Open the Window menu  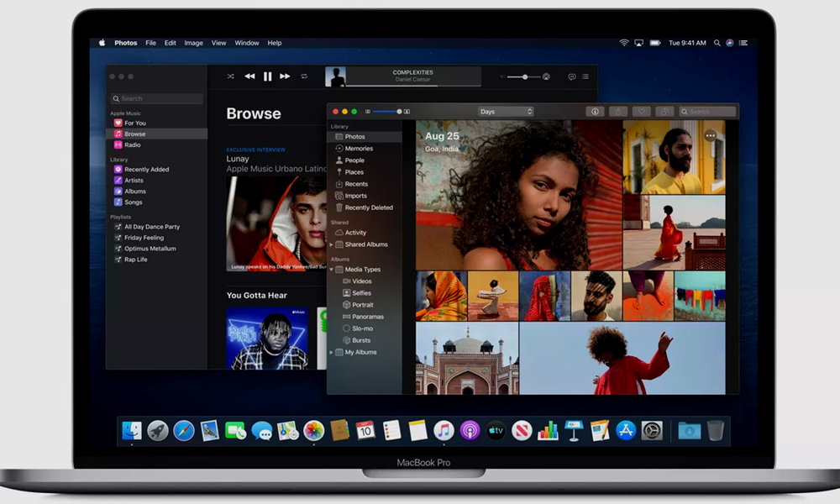pos(246,43)
